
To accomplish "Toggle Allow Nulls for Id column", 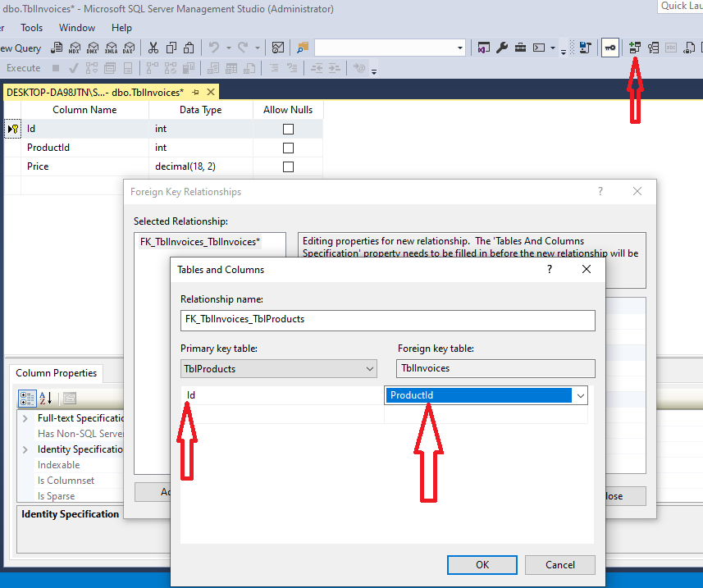I will (288, 129).
